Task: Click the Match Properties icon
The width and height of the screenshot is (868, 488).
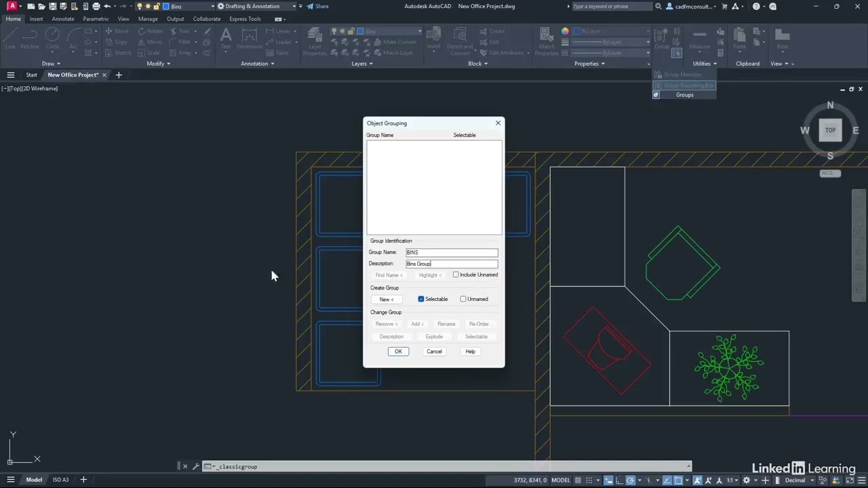Action: [547, 41]
